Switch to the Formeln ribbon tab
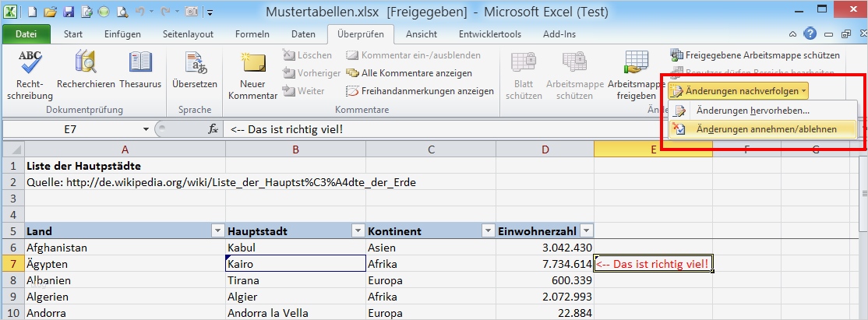Viewport: 868px width, 320px height. [252, 34]
